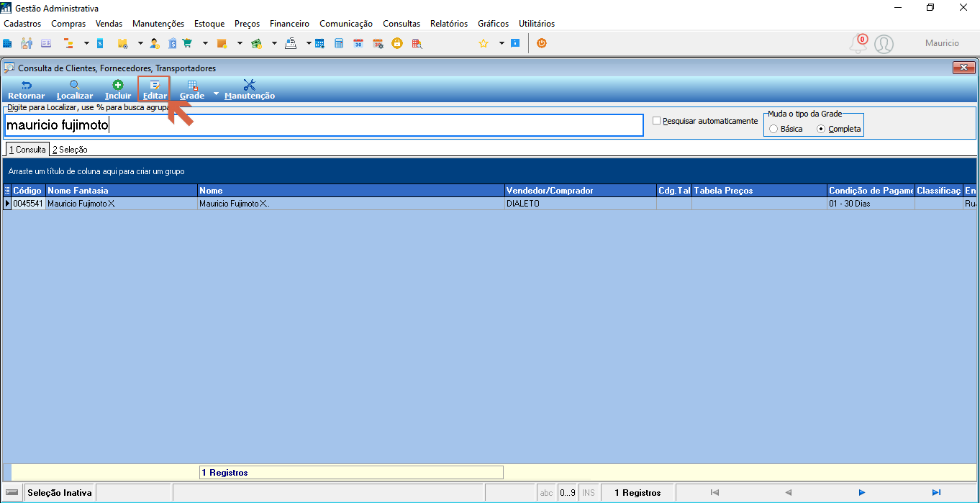
Task: Click the Manutenção button
Action: tap(250, 90)
